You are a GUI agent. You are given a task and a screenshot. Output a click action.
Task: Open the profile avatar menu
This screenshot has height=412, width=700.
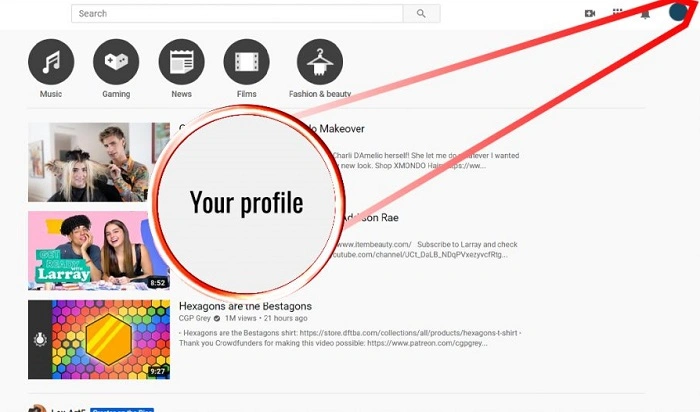click(679, 12)
